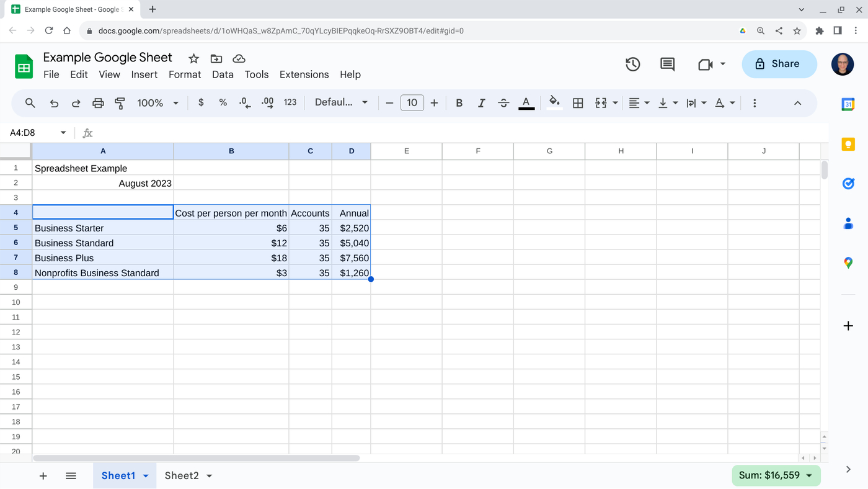Screen dimensions: 868x489
Task: Format selection as percent
Action: pyautogui.click(x=223, y=102)
